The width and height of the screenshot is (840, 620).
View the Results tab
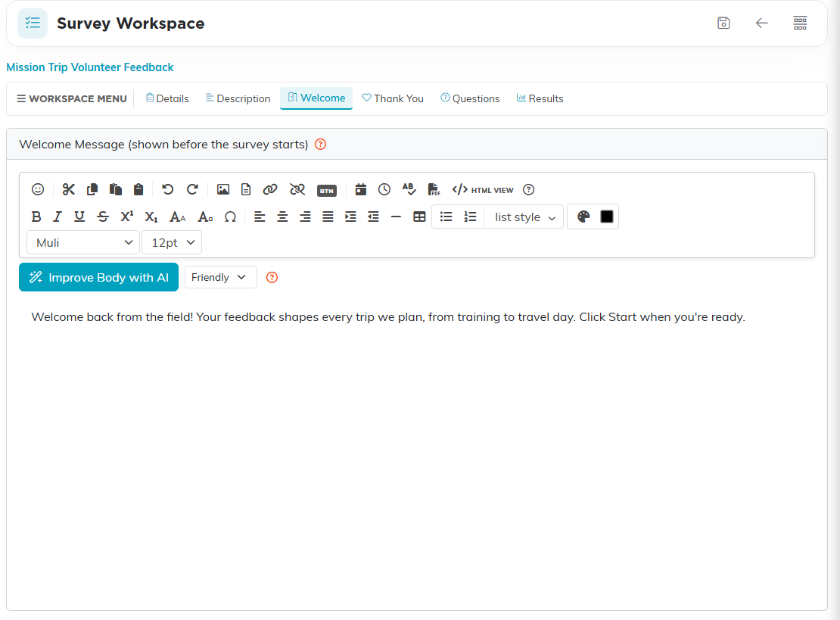(540, 98)
